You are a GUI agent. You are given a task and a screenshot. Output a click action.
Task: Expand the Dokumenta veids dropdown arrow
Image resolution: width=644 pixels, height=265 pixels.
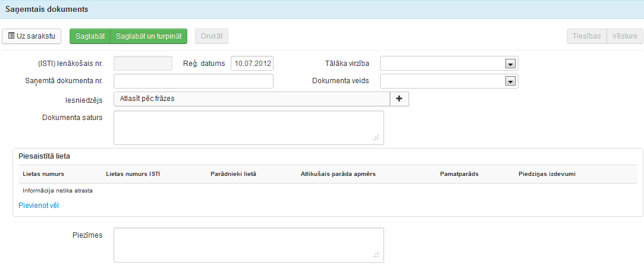pyautogui.click(x=510, y=81)
